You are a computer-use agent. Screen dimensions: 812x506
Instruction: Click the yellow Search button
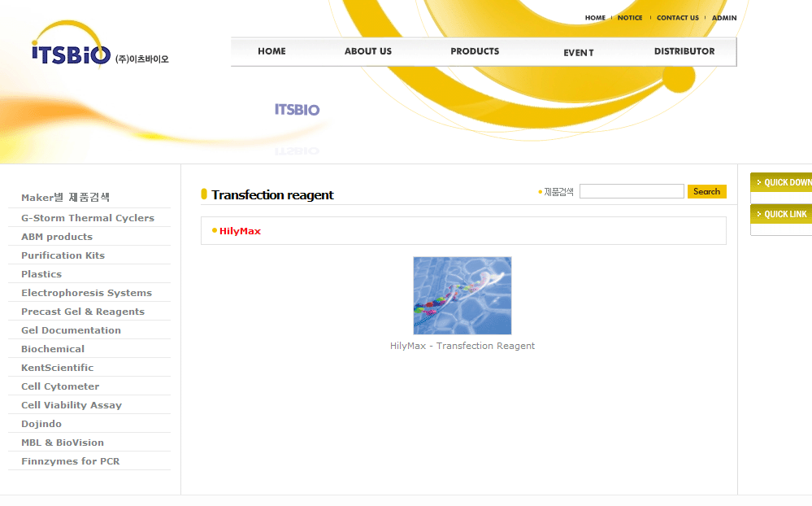[707, 191]
